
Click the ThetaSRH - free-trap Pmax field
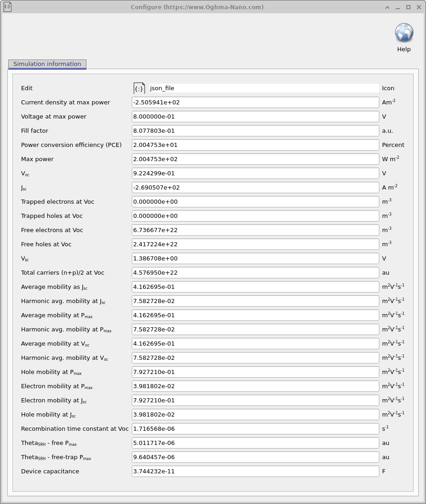point(255,457)
